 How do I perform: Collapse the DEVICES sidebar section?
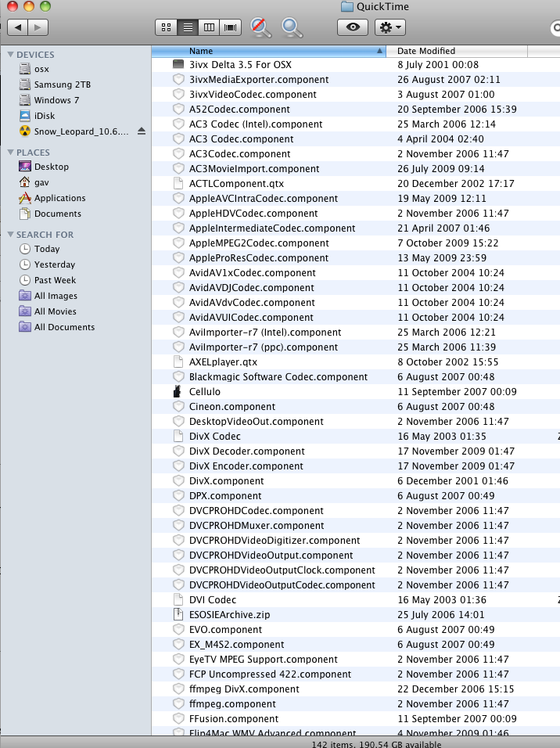(10, 55)
